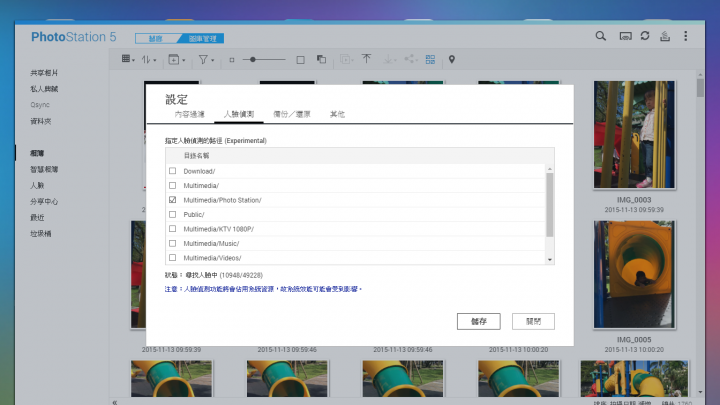Image resolution: width=720 pixels, height=405 pixels.
Task: Click the PhotoStation 5 logo
Action: 73,37
